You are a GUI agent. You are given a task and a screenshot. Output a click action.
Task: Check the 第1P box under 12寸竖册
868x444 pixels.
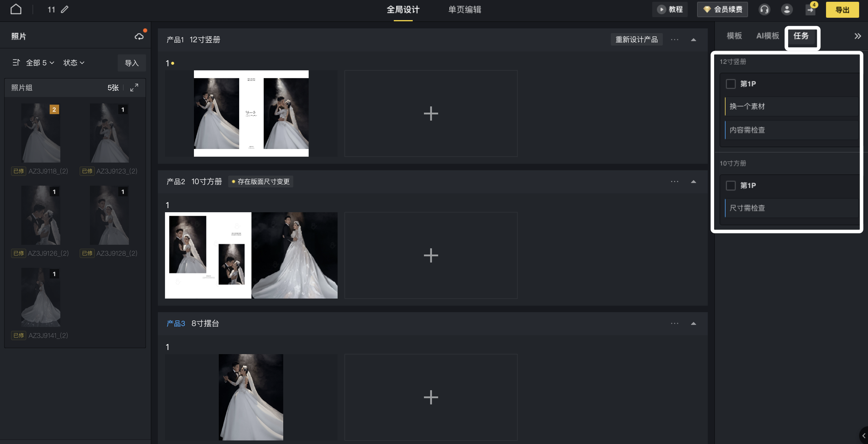tap(731, 84)
